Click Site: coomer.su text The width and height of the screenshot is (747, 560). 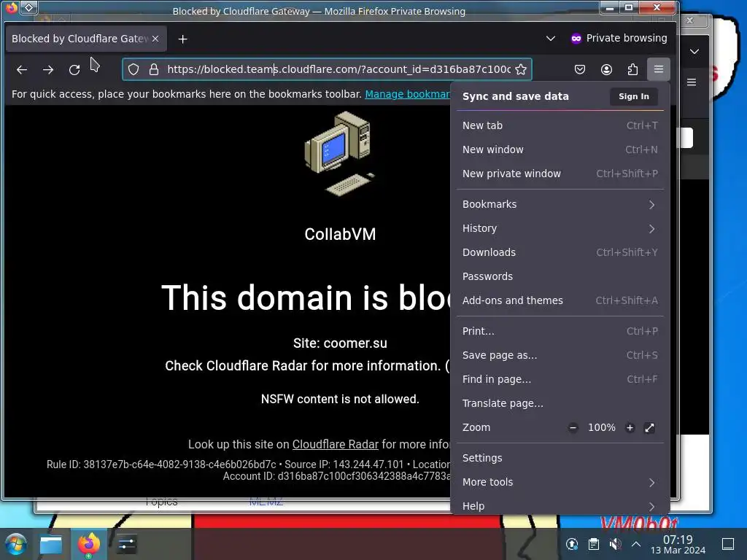click(340, 343)
